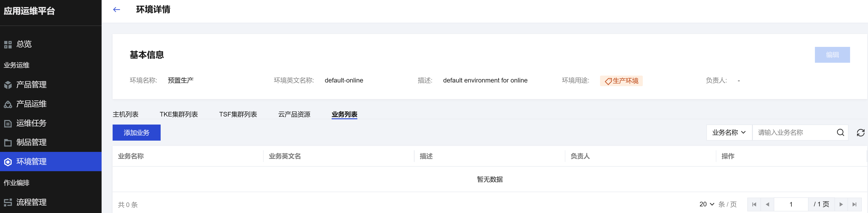This screenshot has width=868, height=213.
Task: Go to the first page
Action: [x=754, y=204]
